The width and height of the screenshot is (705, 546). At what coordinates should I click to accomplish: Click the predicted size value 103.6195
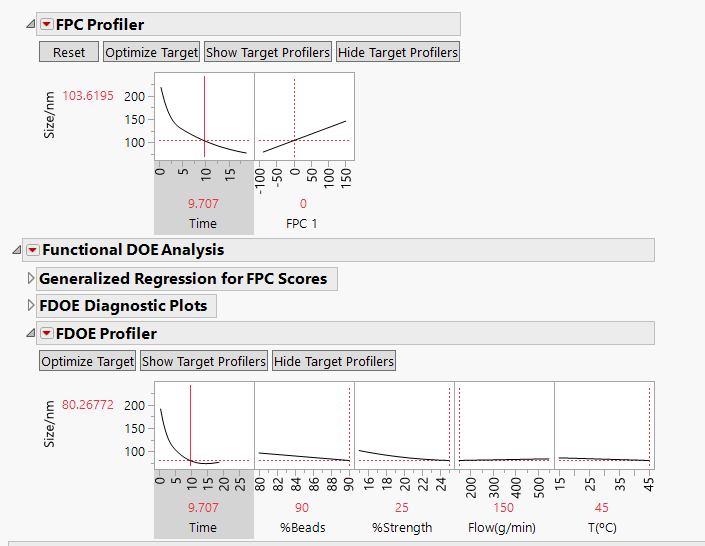[88, 96]
